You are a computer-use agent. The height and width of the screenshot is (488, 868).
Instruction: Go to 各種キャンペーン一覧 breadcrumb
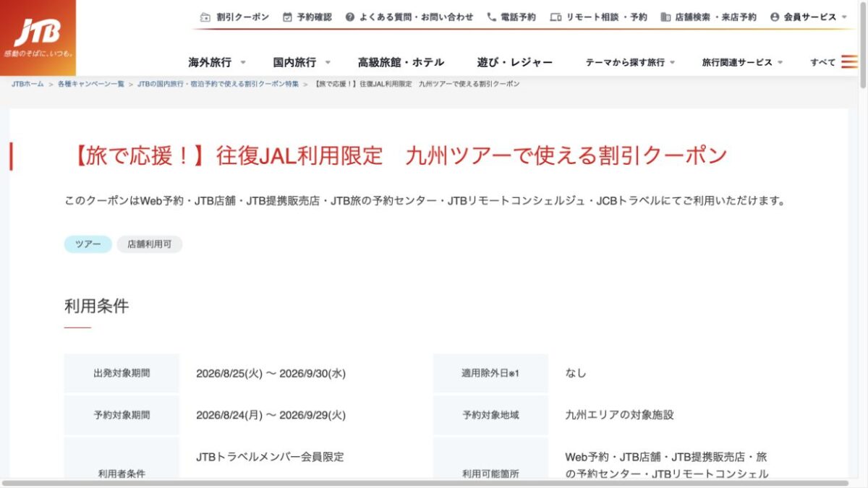coord(91,84)
